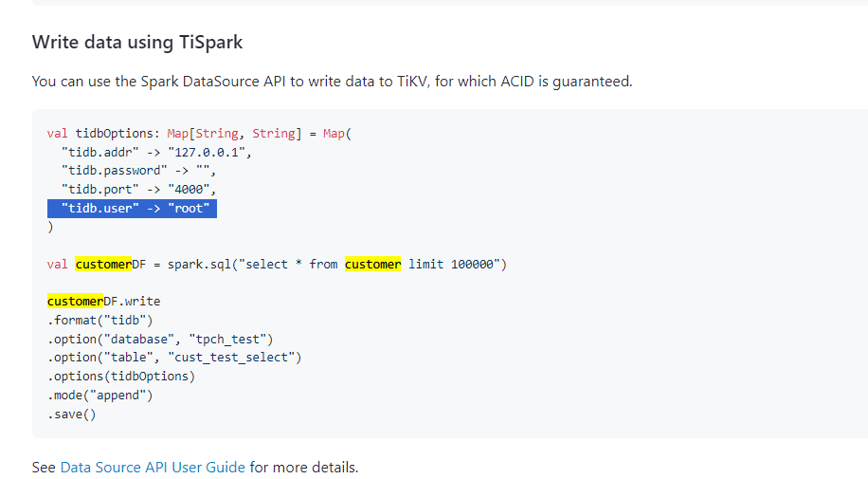The width and height of the screenshot is (868, 479).
Task: Click the paragraph saying ACID is guaranteed
Action: pyautogui.click(x=332, y=82)
